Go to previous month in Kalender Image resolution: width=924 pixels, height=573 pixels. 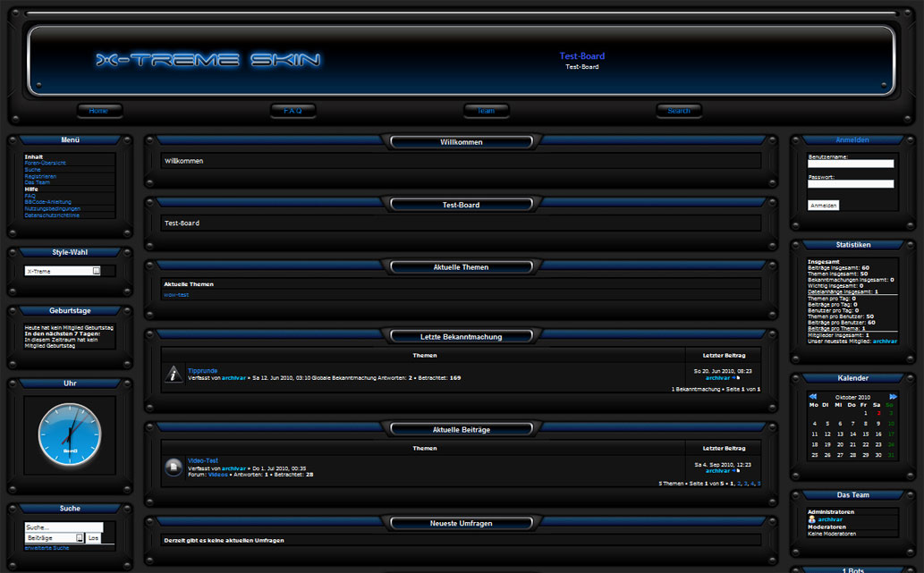[813, 396]
